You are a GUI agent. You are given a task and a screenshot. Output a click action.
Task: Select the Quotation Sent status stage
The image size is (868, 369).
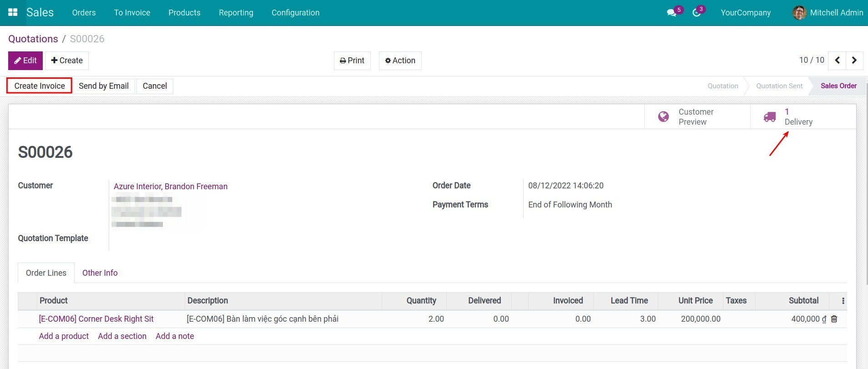tap(779, 86)
